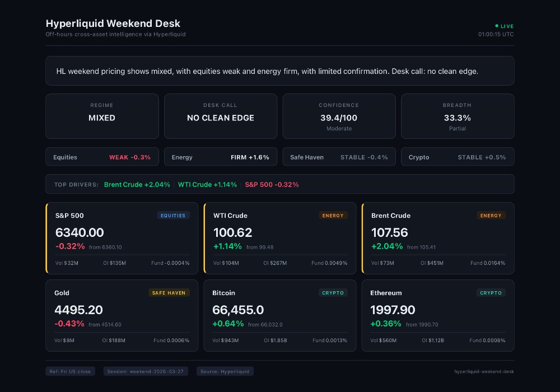Click the S&P 500 card title
This screenshot has height=392, width=560.
[x=69, y=216]
